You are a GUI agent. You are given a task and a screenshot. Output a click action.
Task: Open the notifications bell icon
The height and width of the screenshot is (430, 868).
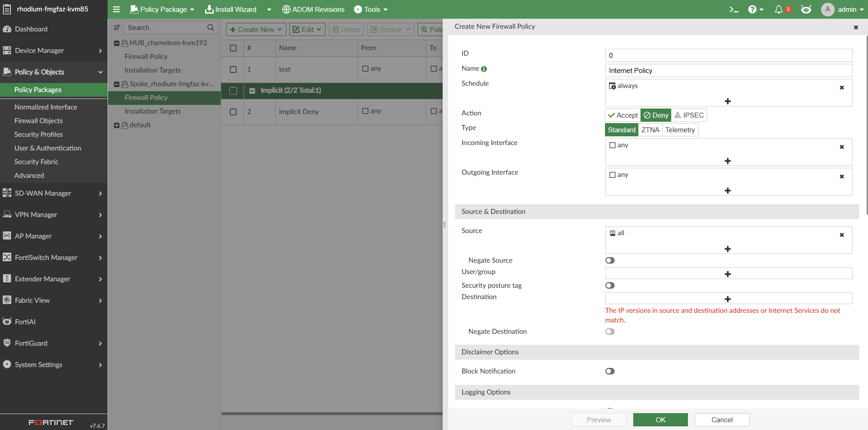coord(779,9)
